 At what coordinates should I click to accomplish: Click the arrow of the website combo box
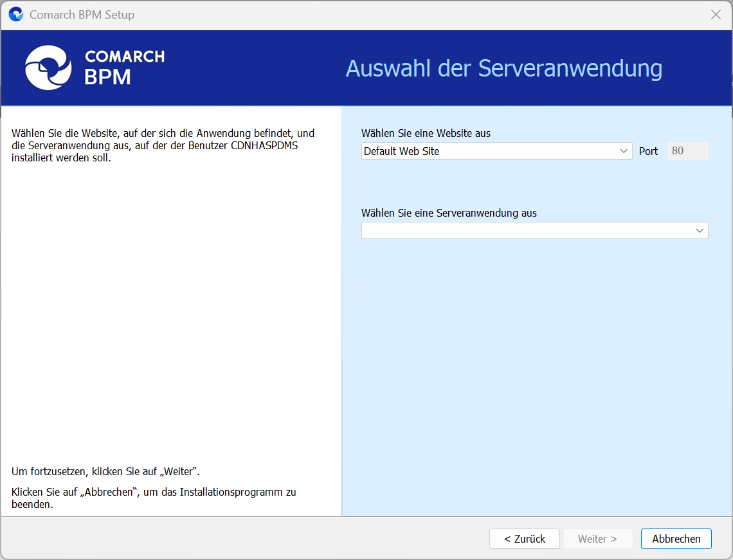pyautogui.click(x=623, y=151)
